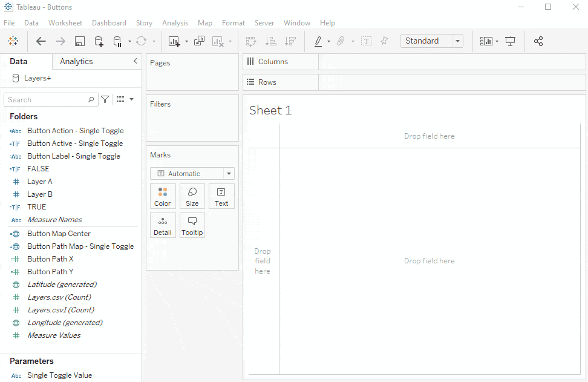Image resolution: width=588 pixels, height=382 pixels.
Task: Select the Text mark button
Action: [x=221, y=196]
